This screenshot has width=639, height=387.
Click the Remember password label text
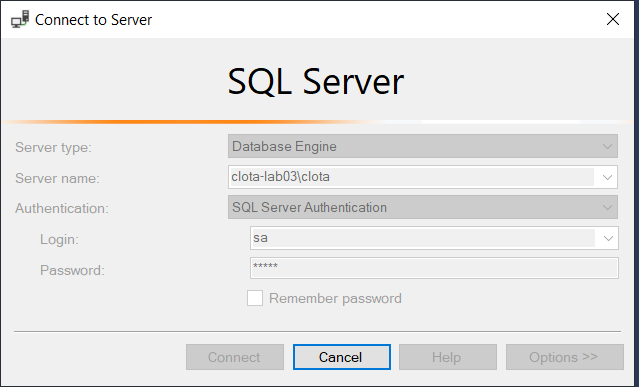pyautogui.click(x=335, y=299)
